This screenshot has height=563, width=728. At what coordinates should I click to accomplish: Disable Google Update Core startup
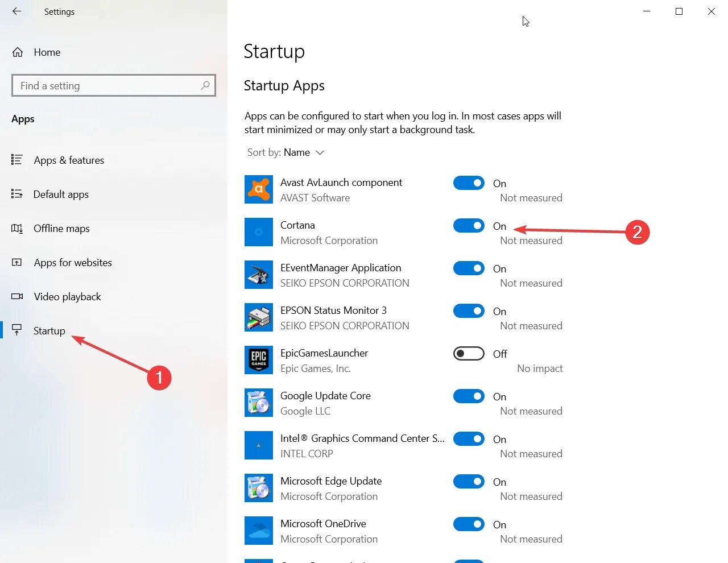[x=469, y=396]
